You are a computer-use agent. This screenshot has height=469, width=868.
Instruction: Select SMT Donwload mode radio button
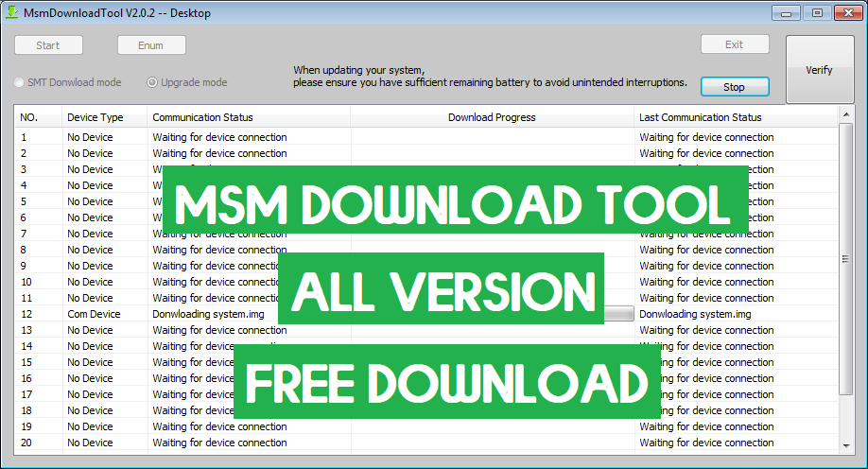click(19, 82)
